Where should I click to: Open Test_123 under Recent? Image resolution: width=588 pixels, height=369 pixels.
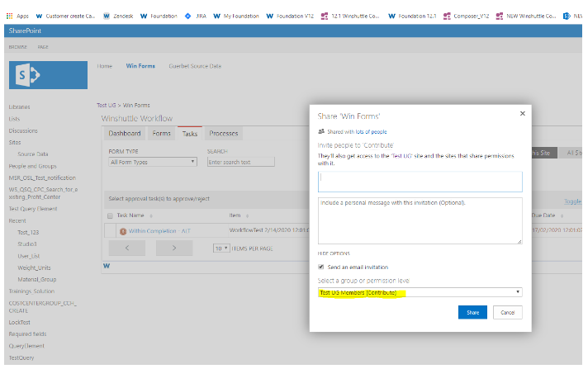[x=28, y=233]
